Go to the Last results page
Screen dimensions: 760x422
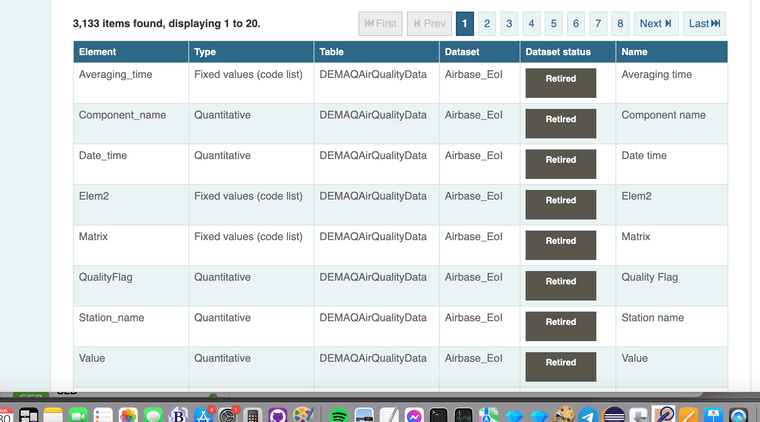point(705,23)
